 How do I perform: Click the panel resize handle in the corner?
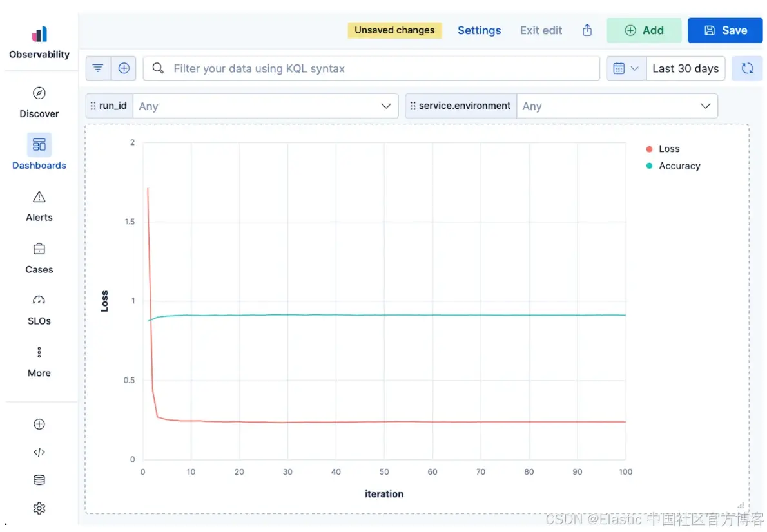[x=741, y=506]
